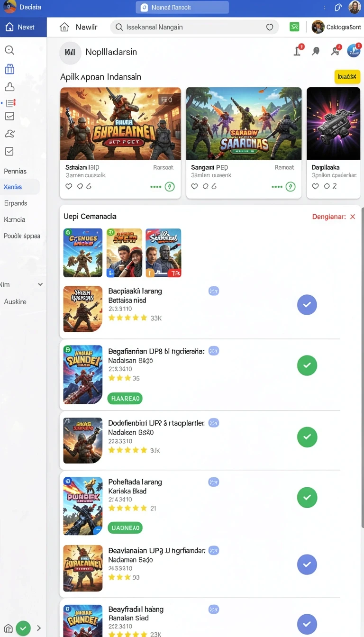Click the blue verified badge icon in header
This screenshot has width=364, height=637.
pyautogui.click(x=354, y=51)
